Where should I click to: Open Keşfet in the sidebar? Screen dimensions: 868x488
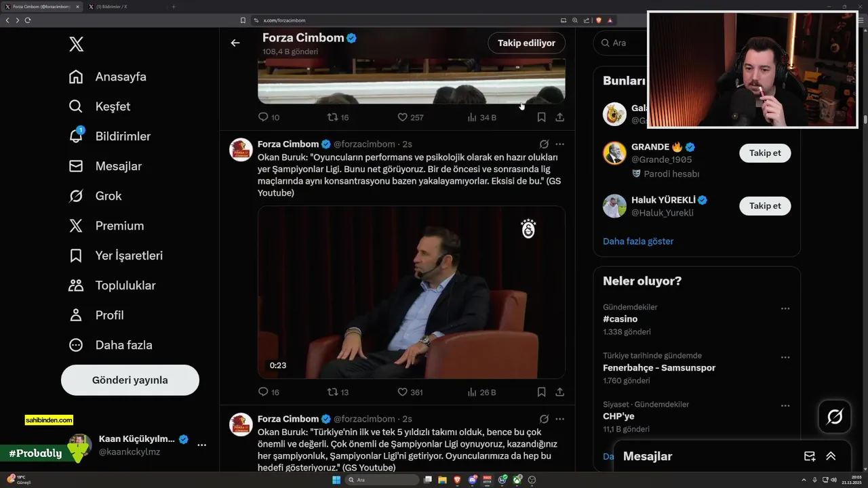pos(100,106)
